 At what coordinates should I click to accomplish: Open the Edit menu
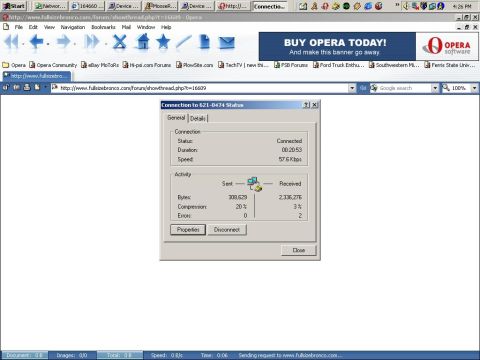pyautogui.click(x=33, y=27)
